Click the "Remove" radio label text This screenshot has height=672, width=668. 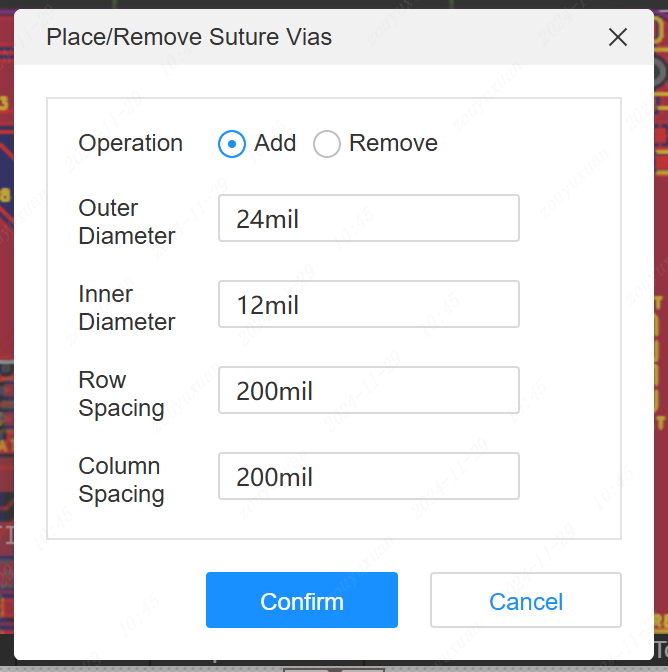(x=393, y=143)
